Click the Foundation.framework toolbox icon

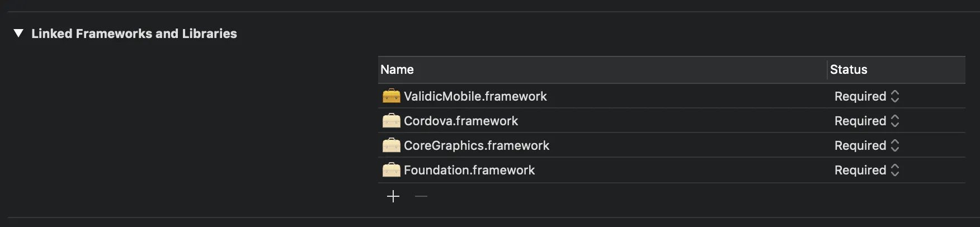click(391, 170)
